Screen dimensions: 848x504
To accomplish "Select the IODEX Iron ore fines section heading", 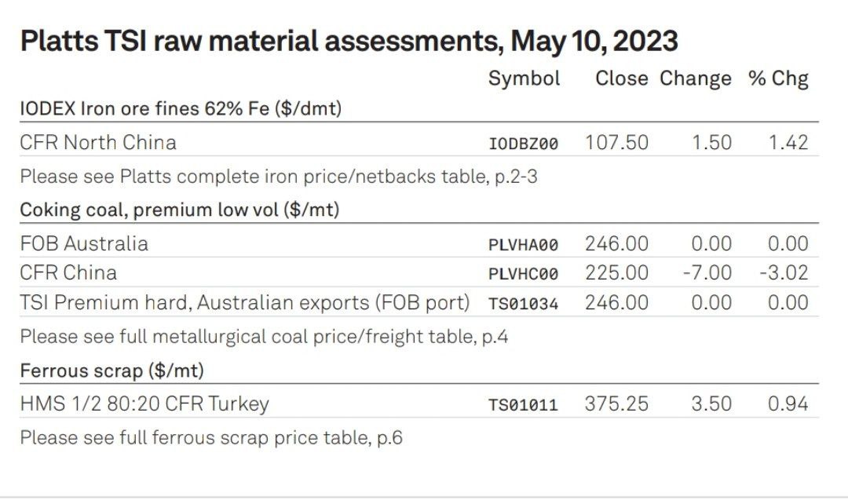I will [181, 108].
